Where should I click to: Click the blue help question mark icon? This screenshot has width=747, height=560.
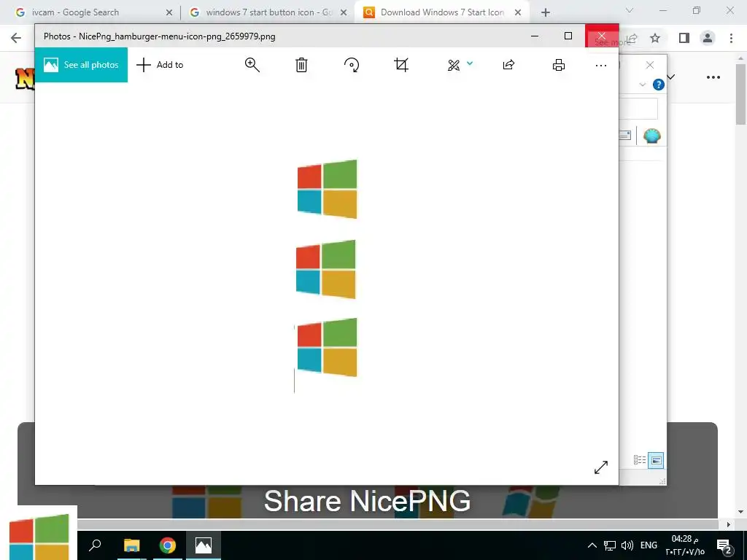click(659, 85)
